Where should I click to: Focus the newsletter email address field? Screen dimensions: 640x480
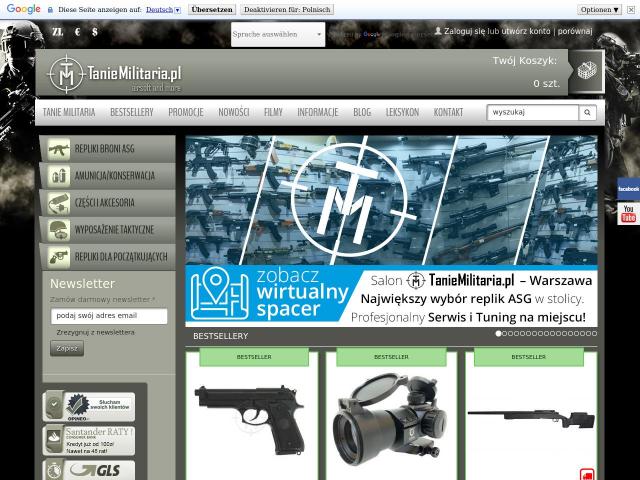[x=109, y=316]
